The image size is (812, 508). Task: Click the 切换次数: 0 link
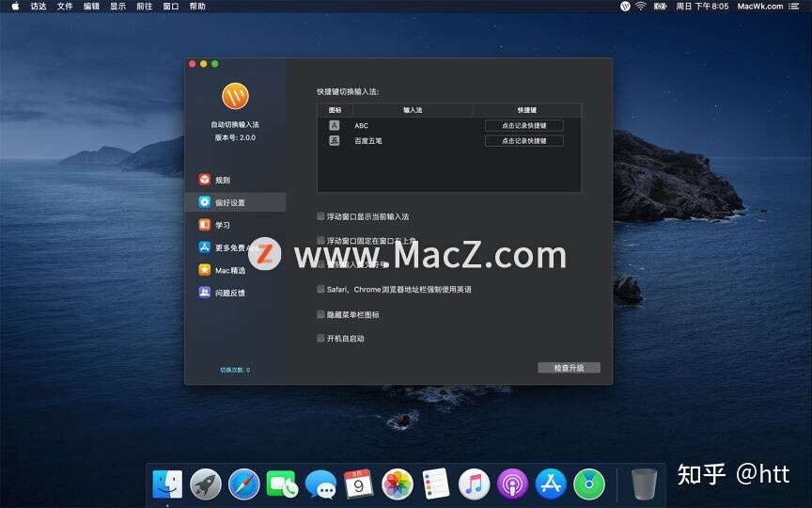tap(235, 370)
